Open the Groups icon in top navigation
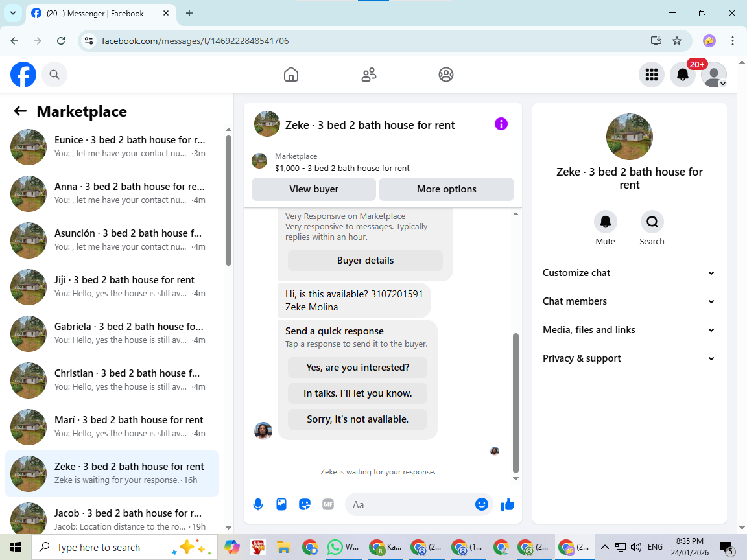 point(446,75)
